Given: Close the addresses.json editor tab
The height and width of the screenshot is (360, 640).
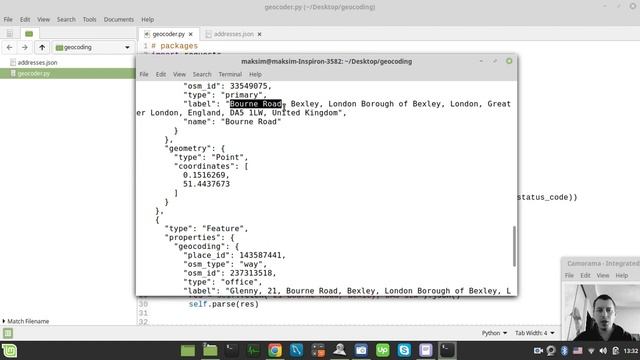Looking at the screenshot, I should (259, 34).
